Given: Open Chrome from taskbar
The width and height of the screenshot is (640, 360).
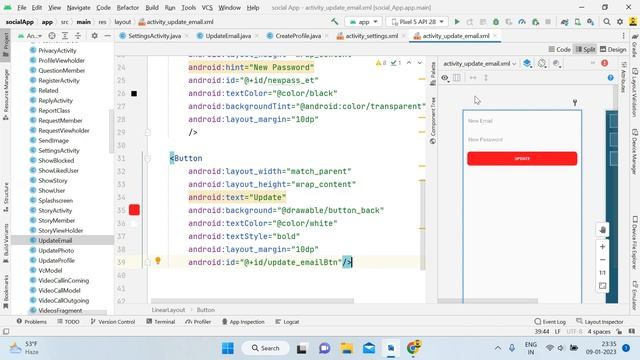Looking at the screenshot, I should (x=413, y=348).
